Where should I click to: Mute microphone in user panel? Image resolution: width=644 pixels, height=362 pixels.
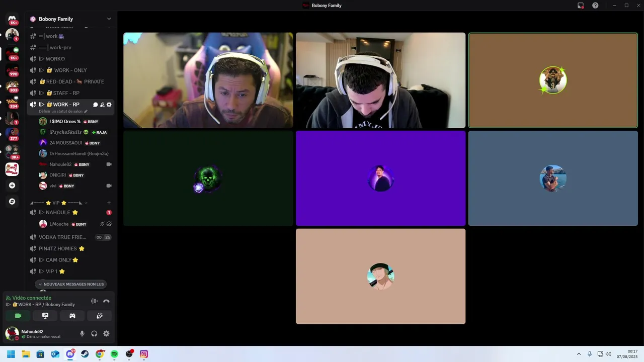click(82, 333)
